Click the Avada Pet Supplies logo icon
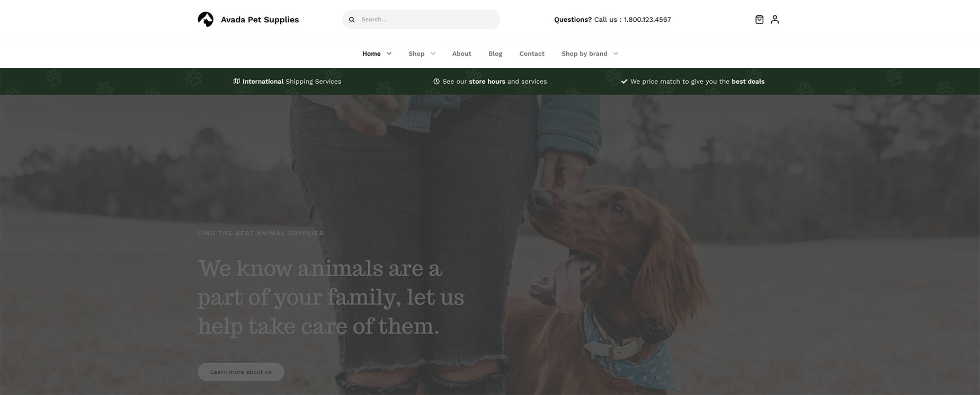 point(206,20)
